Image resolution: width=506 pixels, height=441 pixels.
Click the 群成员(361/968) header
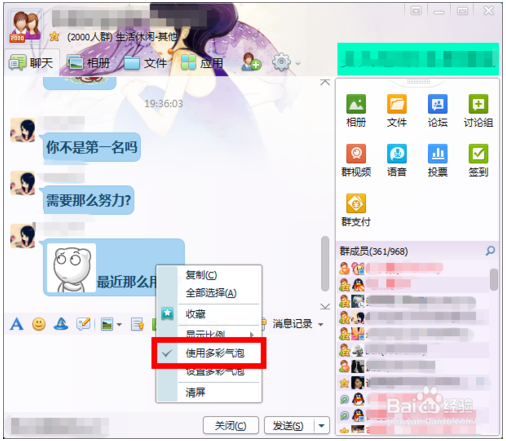[374, 251]
